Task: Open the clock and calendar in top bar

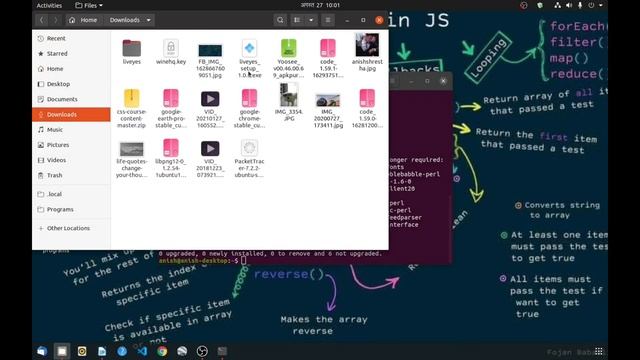Action: point(320,5)
